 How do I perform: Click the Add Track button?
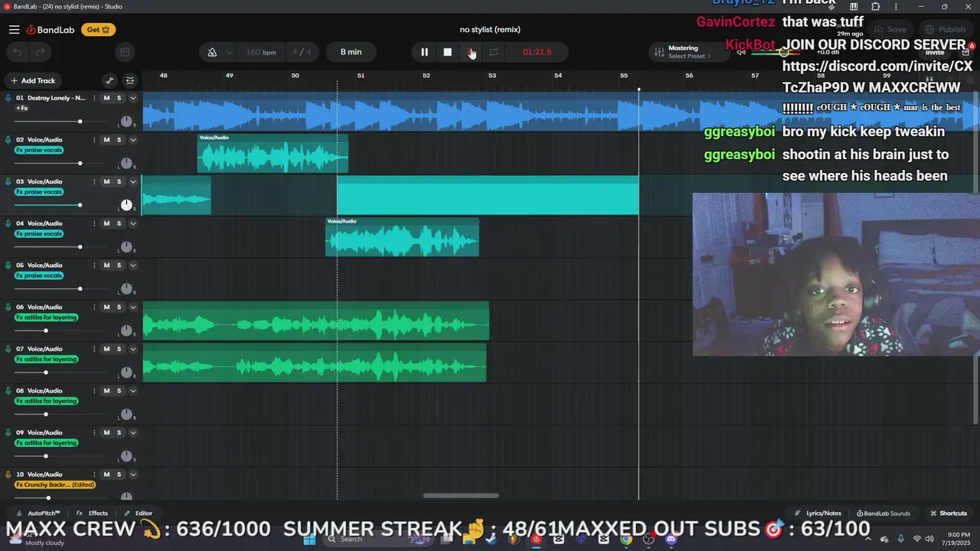click(33, 80)
